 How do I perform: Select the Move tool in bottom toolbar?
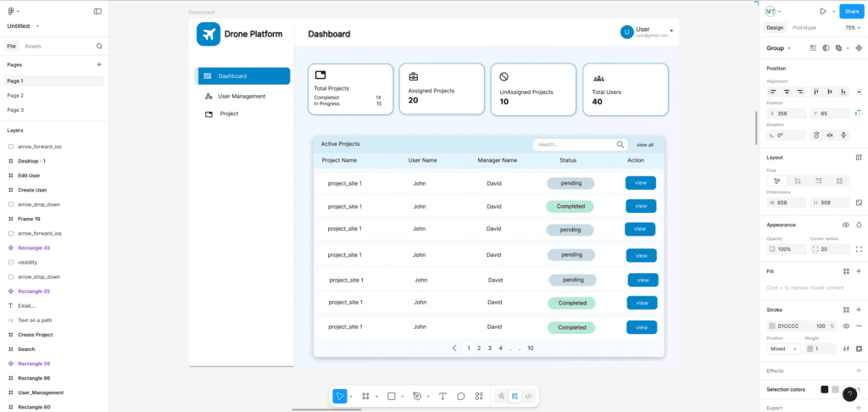339,396
